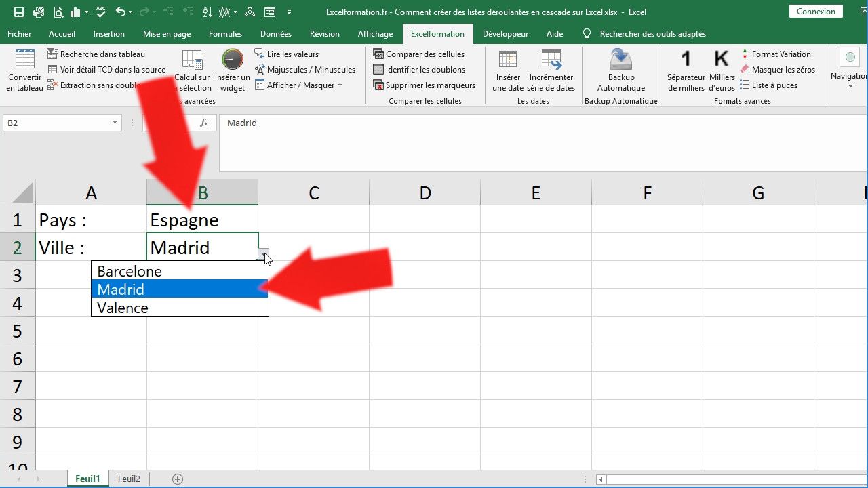Click the Connexion button
Image resolution: width=868 pixels, height=488 pixels.
pyautogui.click(x=815, y=11)
